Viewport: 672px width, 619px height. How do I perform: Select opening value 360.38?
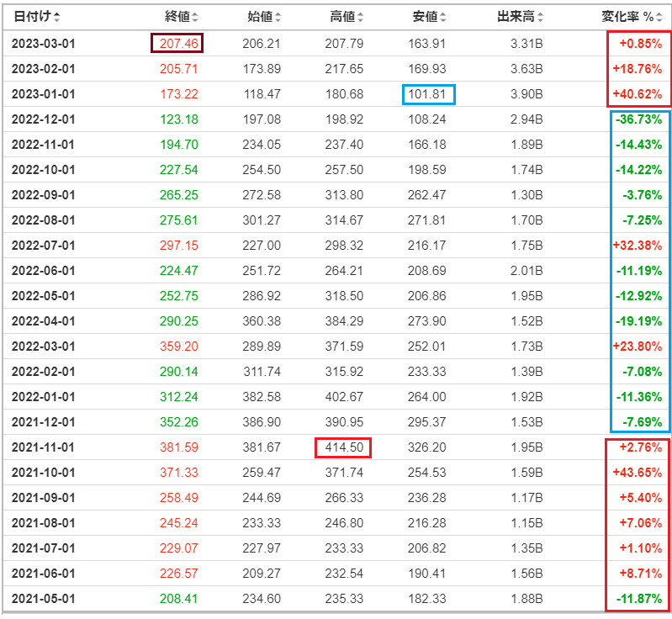(262, 321)
